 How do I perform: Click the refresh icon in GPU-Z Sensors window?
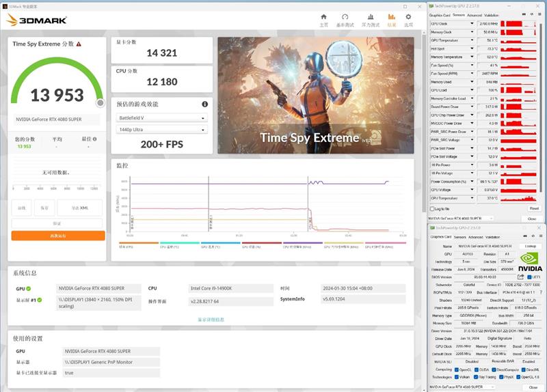(x=532, y=14)
